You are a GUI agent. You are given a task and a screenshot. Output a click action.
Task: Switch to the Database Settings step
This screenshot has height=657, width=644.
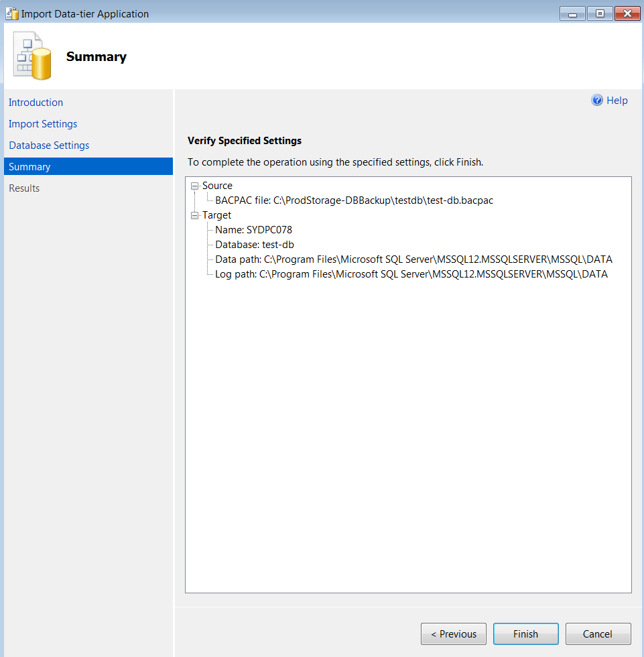(x=49, y=145)
